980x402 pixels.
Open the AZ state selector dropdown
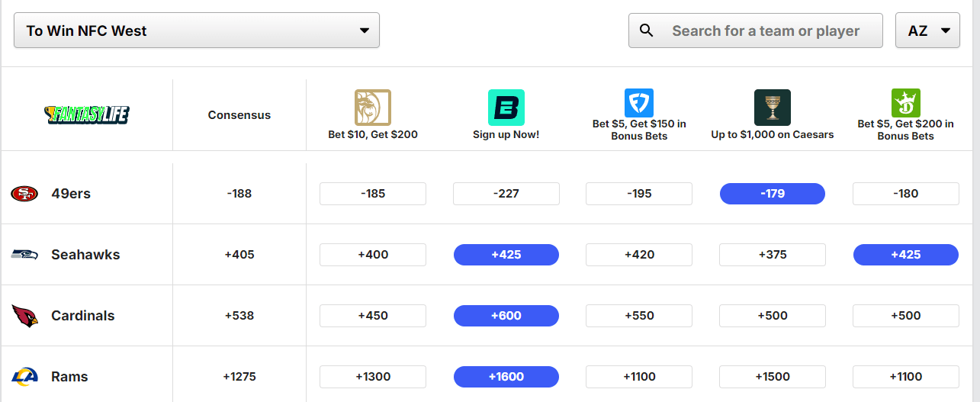[927, 31]
